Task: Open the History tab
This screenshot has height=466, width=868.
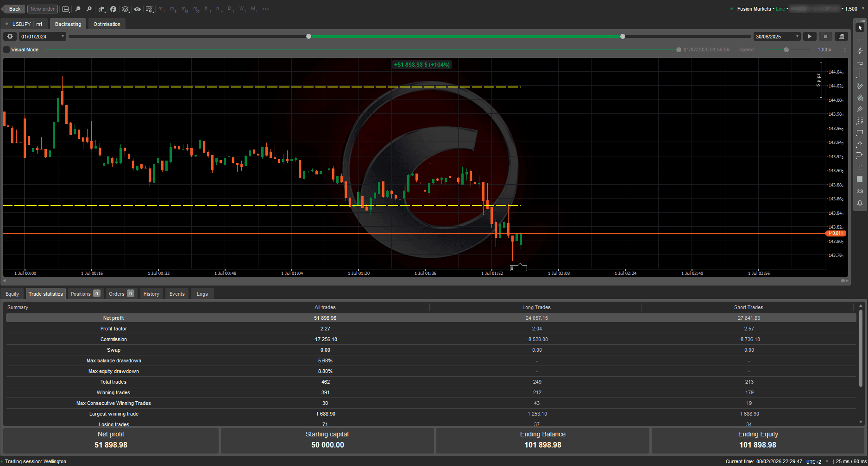Action: pyautogui.click(x=151, y=293)
